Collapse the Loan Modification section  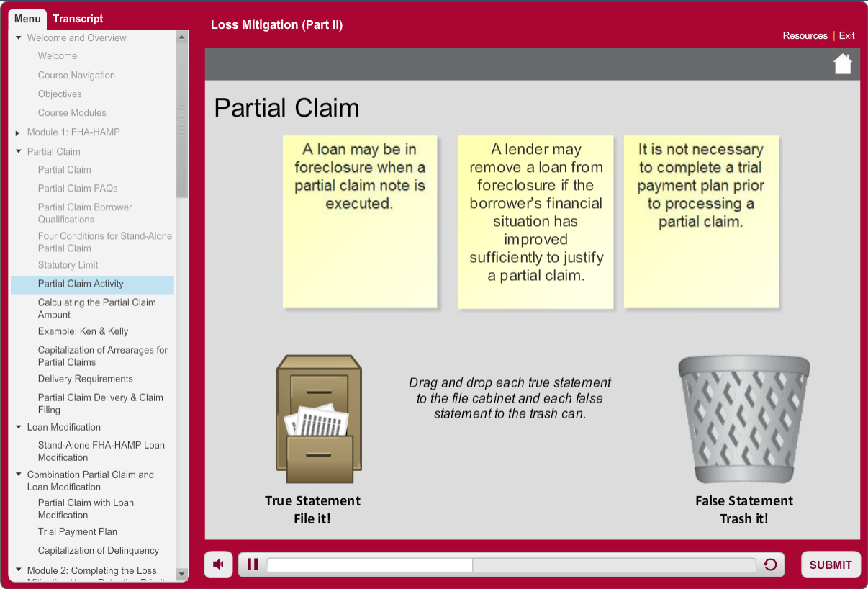coord(19,428)
